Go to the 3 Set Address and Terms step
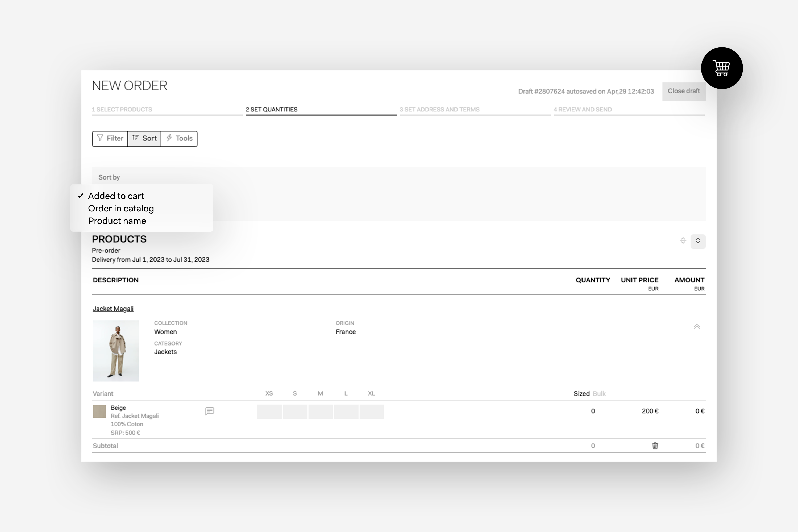Viewport: 798px width, 532px height. [x=440, y=109]
